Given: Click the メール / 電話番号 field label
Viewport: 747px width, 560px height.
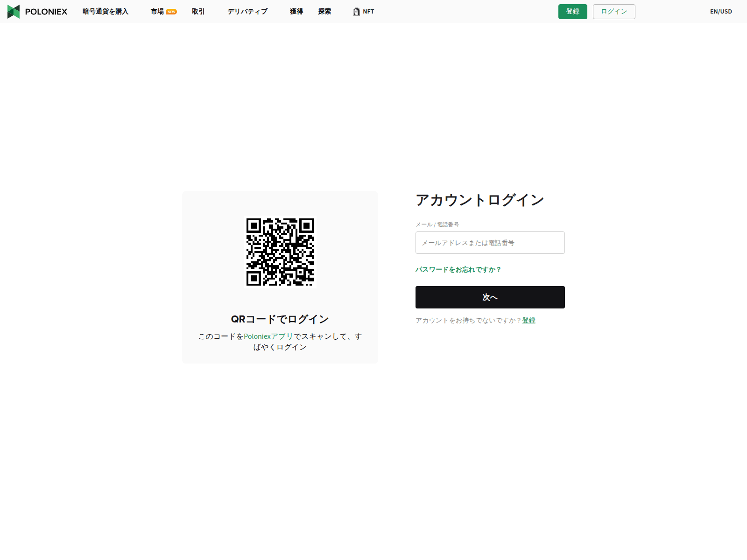Looking at the screenshot, I should [x=437, y=224].
